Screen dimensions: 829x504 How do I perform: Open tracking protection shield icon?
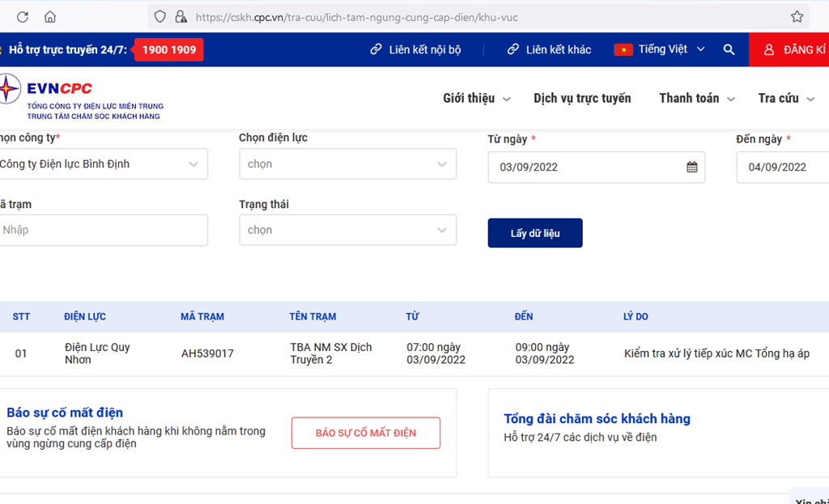point(159,17)
